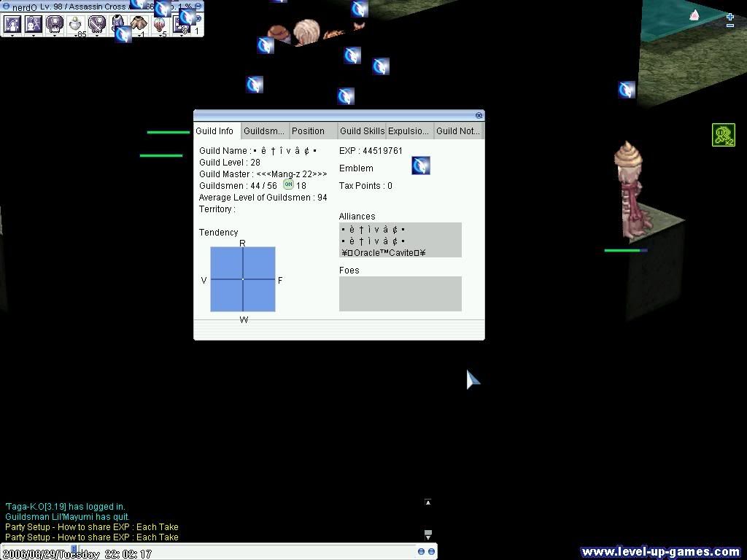Click the guild emblem icon
The image size is (747, 560).
(x=421, y=166)
